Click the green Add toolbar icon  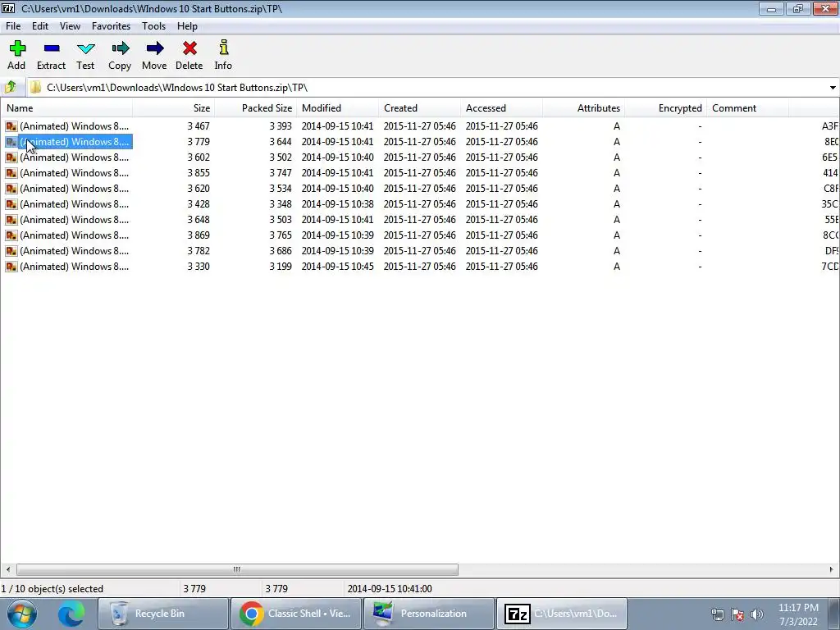17,48
